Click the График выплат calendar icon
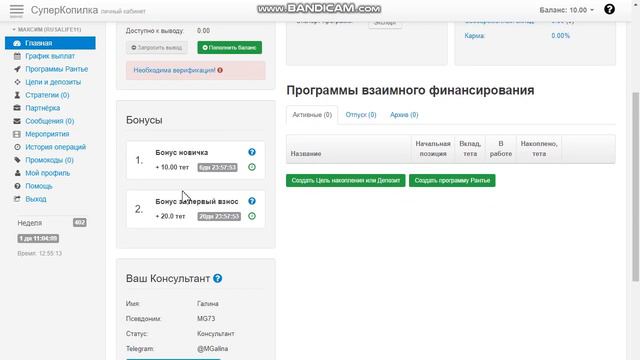 click(x=17, y=56)
